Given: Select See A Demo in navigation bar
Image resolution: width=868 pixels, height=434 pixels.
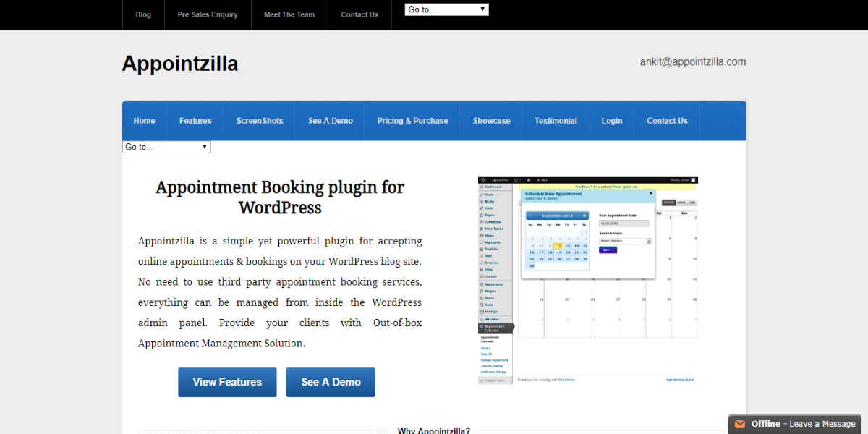Looking at the screenshot, I should [x=331, y=121].
